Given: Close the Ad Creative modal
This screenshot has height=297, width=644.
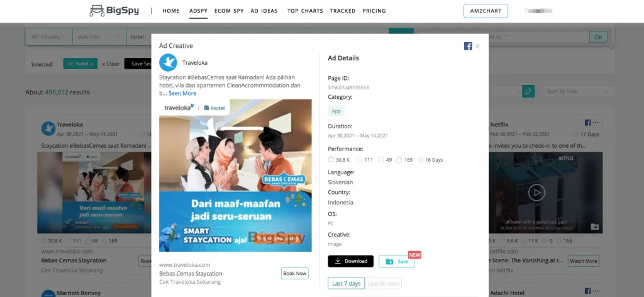Looking at the screenshot, I should coord(477,46).
